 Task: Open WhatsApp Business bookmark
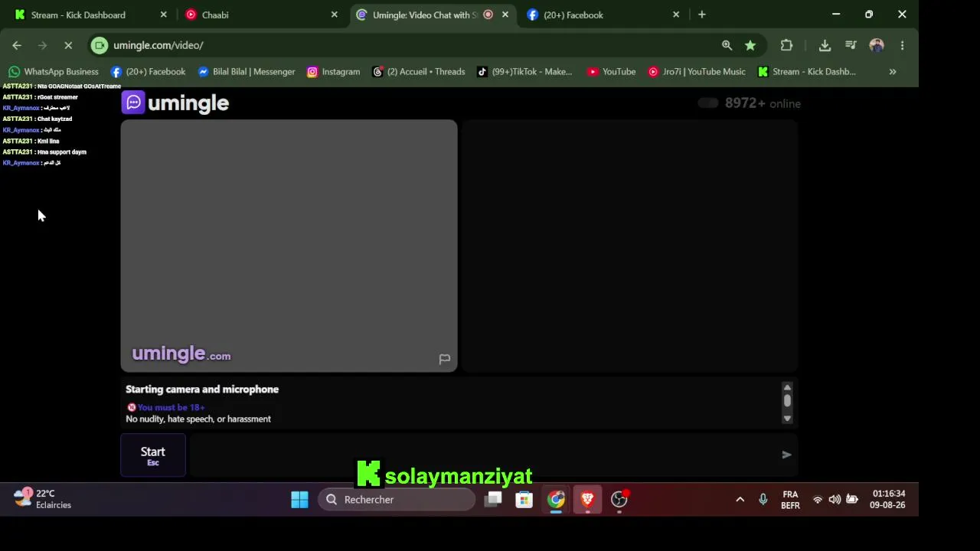point(54,71)
